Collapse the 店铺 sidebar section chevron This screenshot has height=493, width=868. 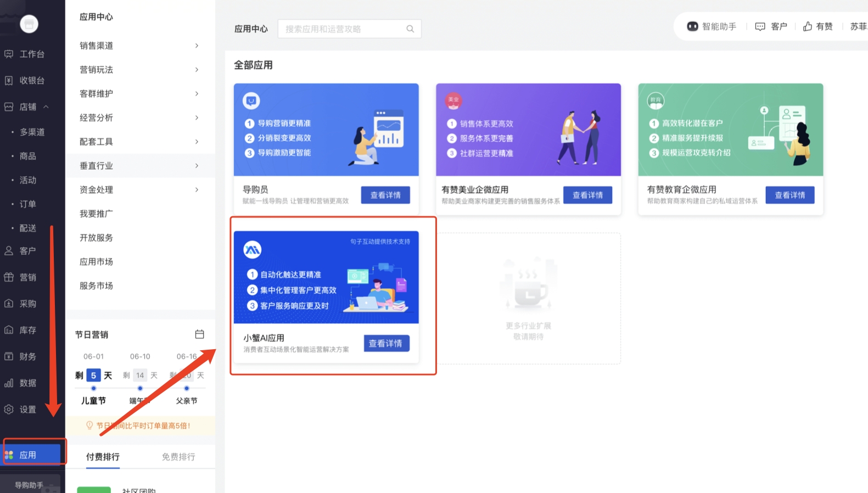(x=46, y=107)
